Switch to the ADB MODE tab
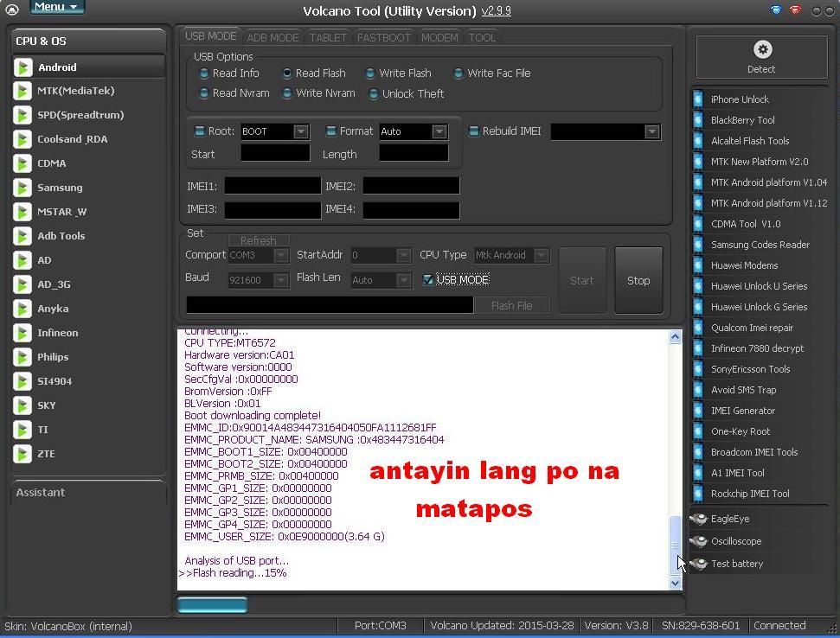Screen dimensions: 840x638 pos(273,37)
